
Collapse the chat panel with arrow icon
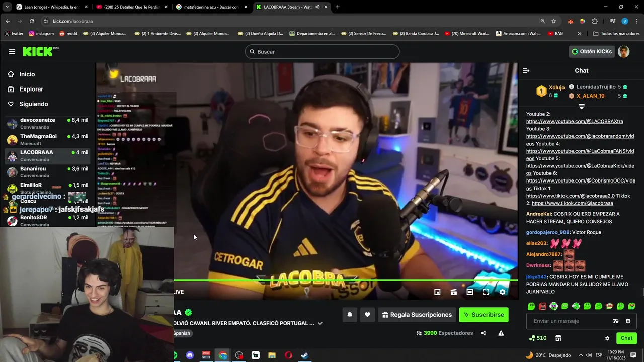(526, 71)
